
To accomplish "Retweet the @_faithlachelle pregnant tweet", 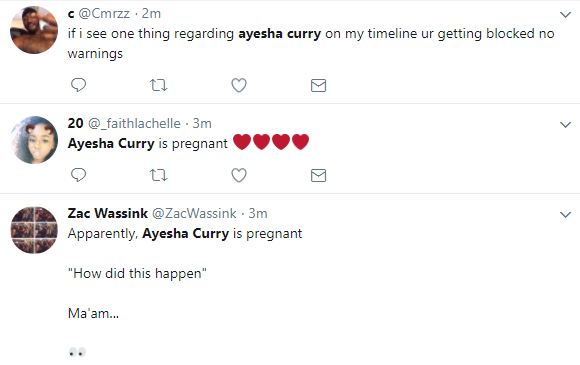I will (159, 175).
